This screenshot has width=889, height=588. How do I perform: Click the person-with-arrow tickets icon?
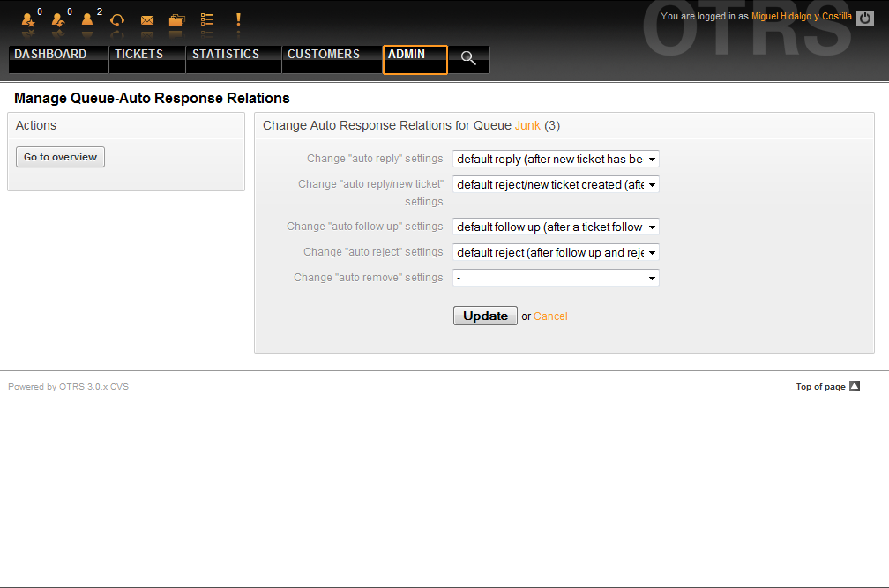click(57, 19)
